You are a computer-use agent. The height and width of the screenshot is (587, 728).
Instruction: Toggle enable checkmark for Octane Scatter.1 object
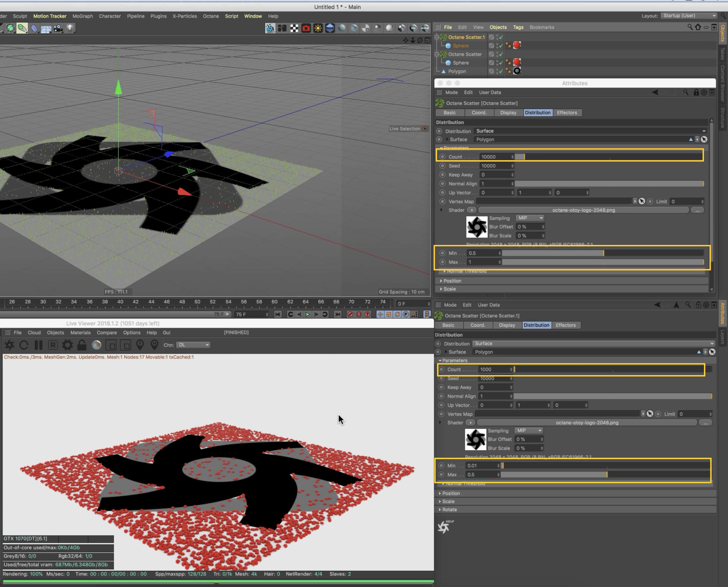(501, 37)
